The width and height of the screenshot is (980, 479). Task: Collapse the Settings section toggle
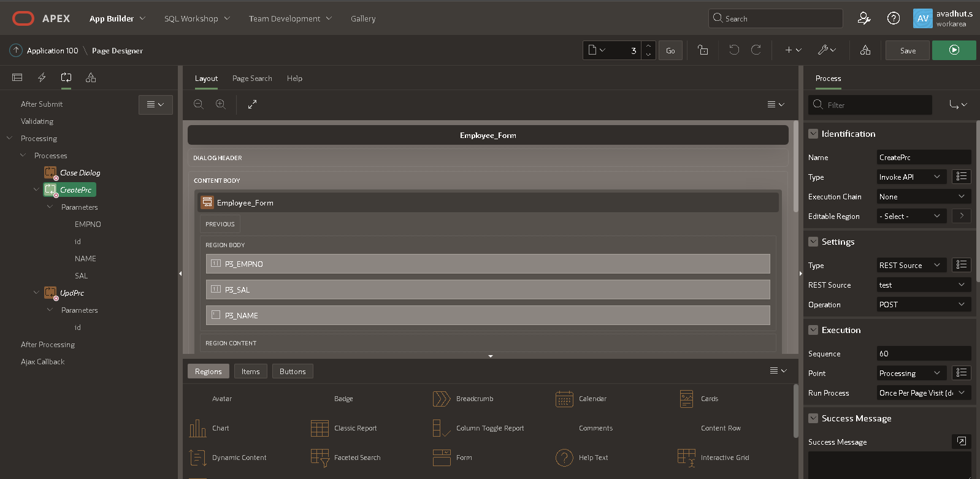click(813, 242)
